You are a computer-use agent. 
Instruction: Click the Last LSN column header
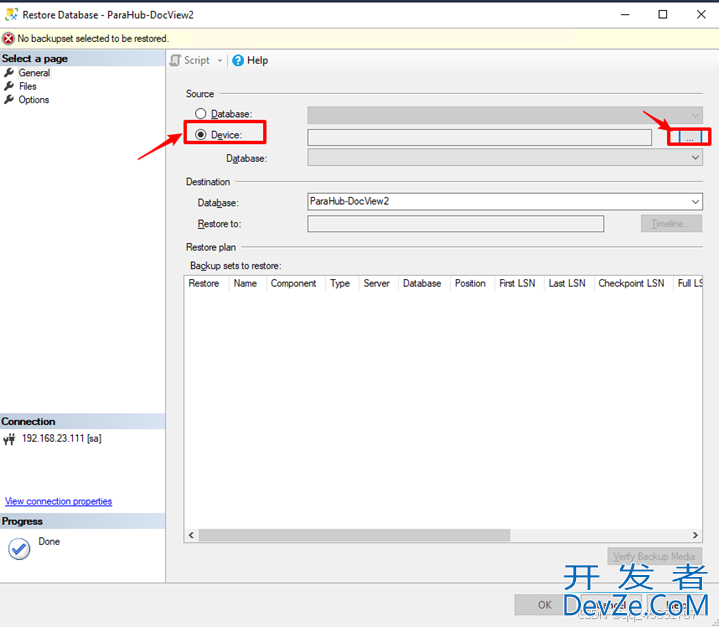point(567,283)
